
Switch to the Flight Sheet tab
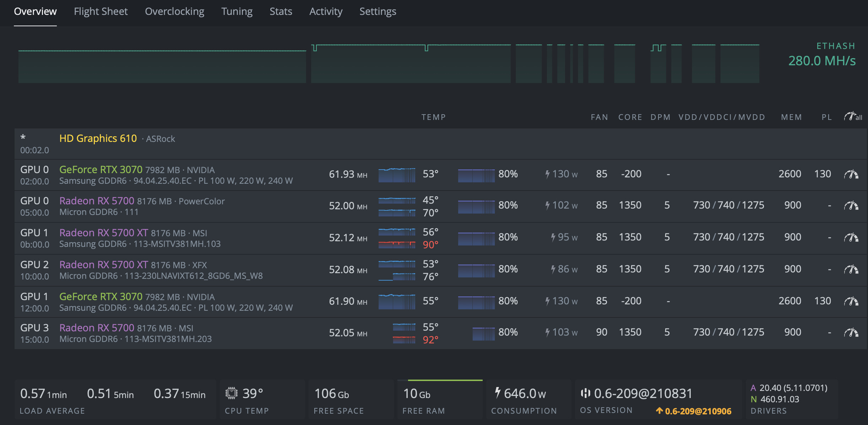tap(101, 12)
